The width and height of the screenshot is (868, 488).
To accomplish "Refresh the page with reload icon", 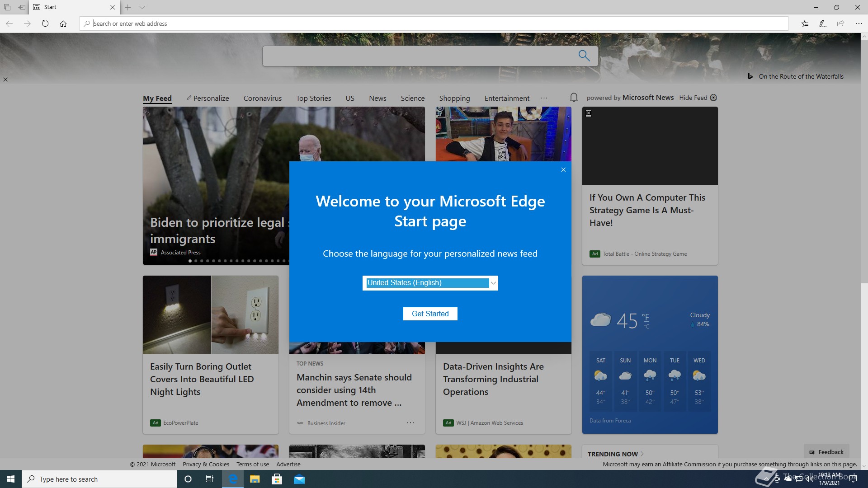I will (45, 23).
